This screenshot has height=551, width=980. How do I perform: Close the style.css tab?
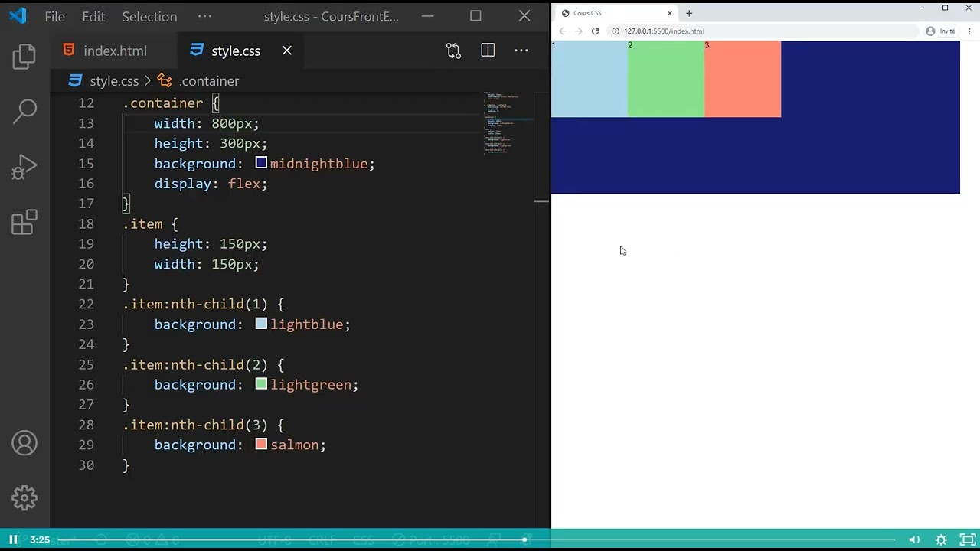(x=286, y=51)
